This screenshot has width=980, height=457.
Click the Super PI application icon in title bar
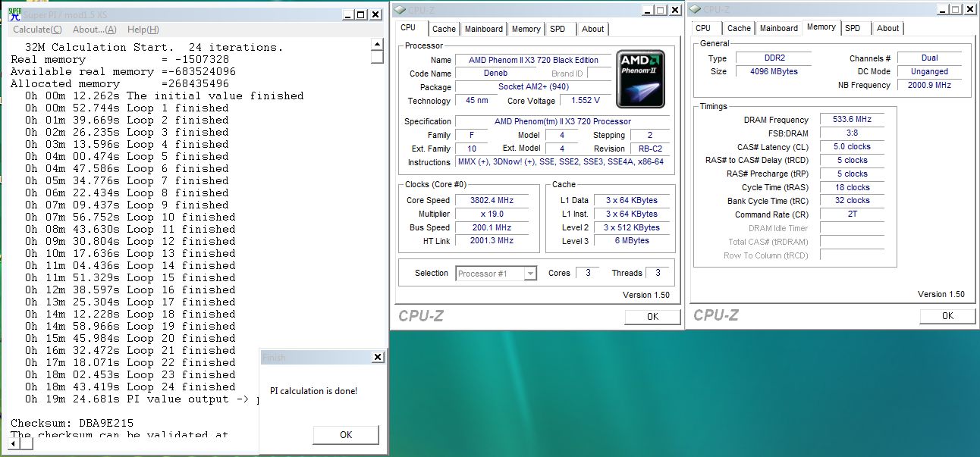[x=14, y=14]
